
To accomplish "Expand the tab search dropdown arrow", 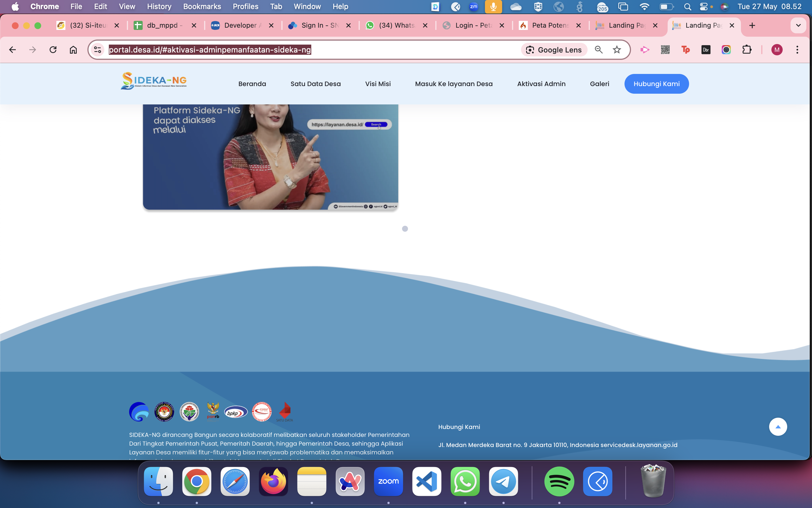I will coord(798,25).
